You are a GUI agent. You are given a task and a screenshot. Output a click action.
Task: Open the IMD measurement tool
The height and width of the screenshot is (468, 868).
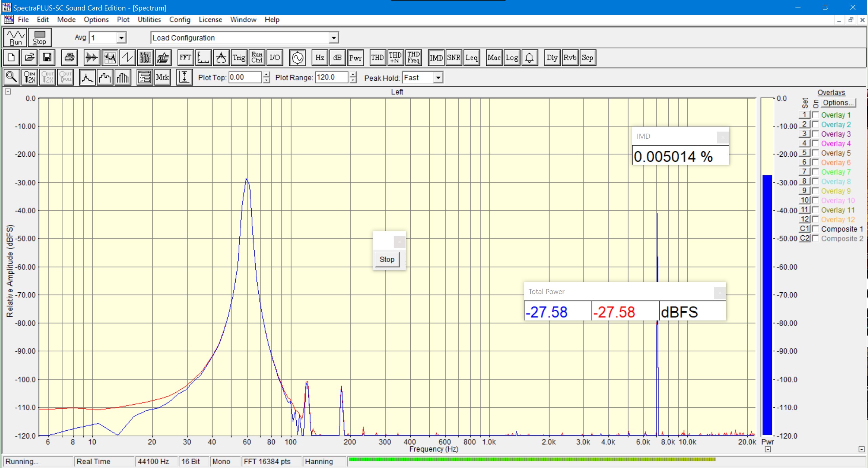click(x=436, y=58)
